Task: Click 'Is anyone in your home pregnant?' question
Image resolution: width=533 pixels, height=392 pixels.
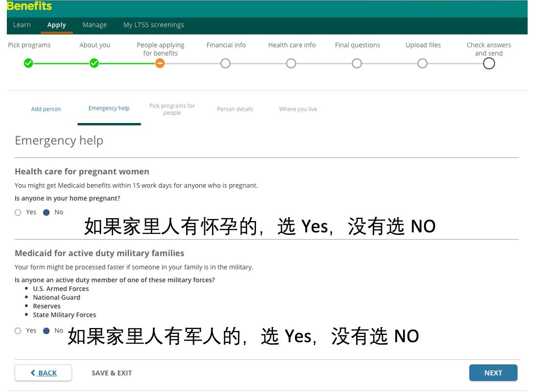Action: pos(67,198)
